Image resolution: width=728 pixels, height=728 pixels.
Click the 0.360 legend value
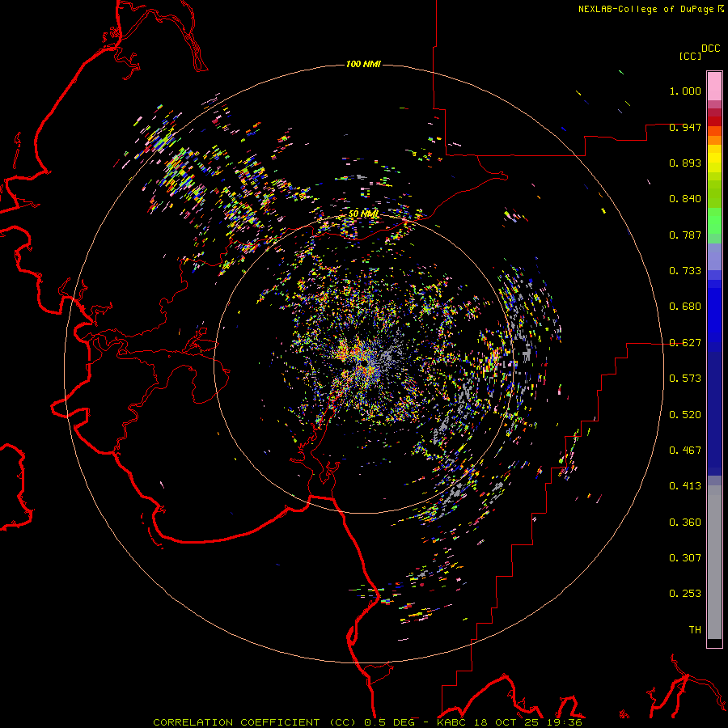coord(685,522)
